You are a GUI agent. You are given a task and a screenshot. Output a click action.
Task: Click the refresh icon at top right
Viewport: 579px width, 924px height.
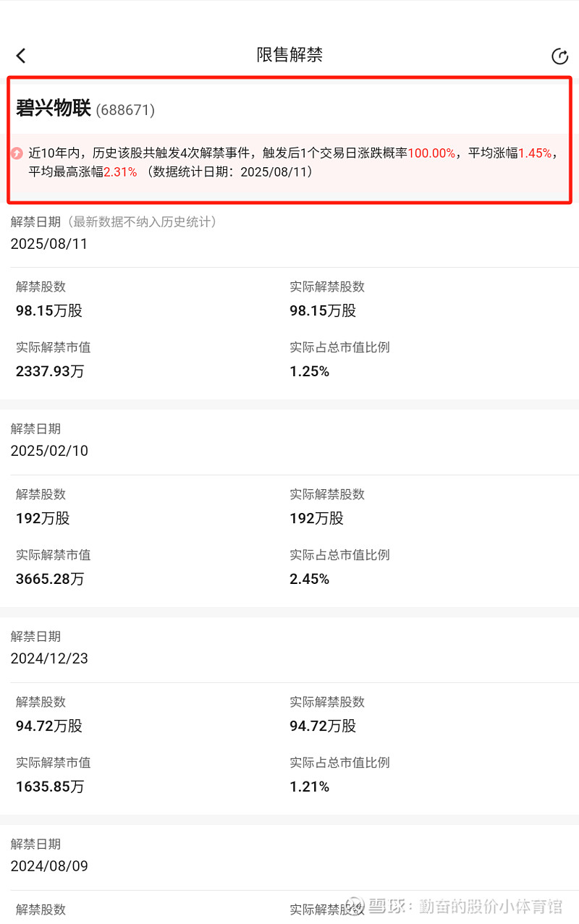[559, 56]
